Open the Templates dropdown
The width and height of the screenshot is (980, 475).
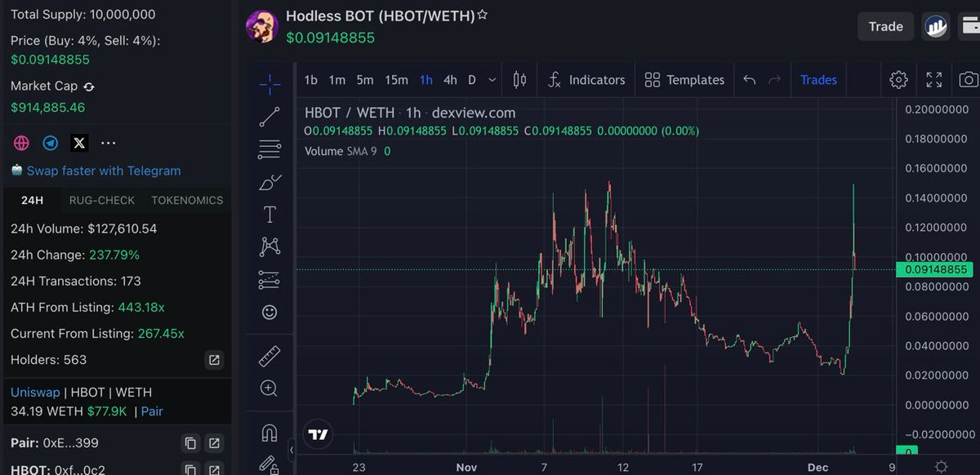coord(684,80)
